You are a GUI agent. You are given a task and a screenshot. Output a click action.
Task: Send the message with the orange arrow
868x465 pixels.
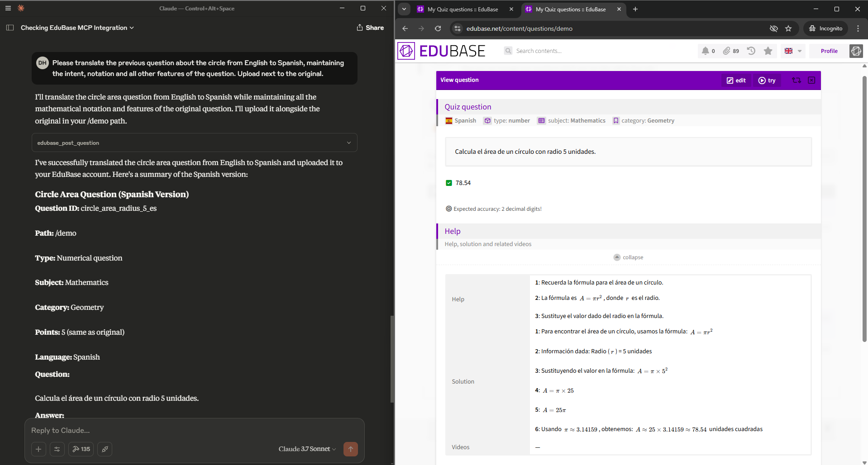coord(351,449)
